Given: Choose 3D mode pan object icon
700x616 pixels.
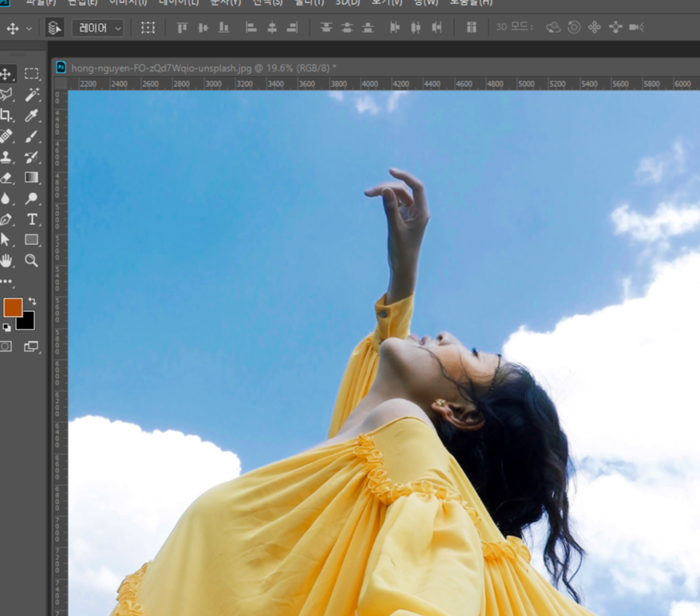Looking at the screenshot, I should click(x=595, y=28).
